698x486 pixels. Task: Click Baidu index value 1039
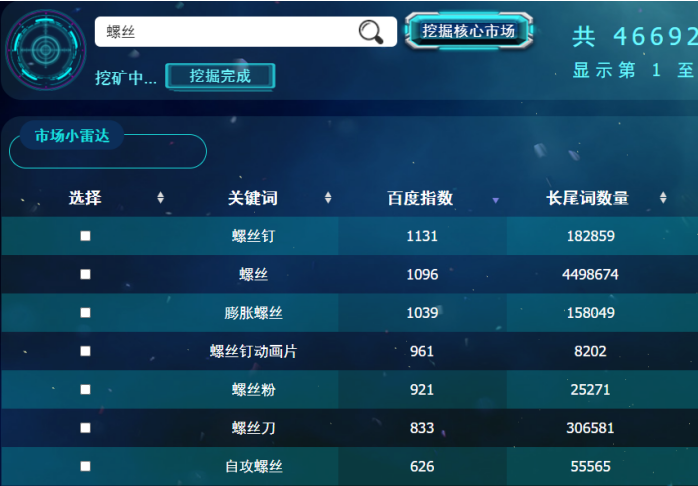pos(422,313)
